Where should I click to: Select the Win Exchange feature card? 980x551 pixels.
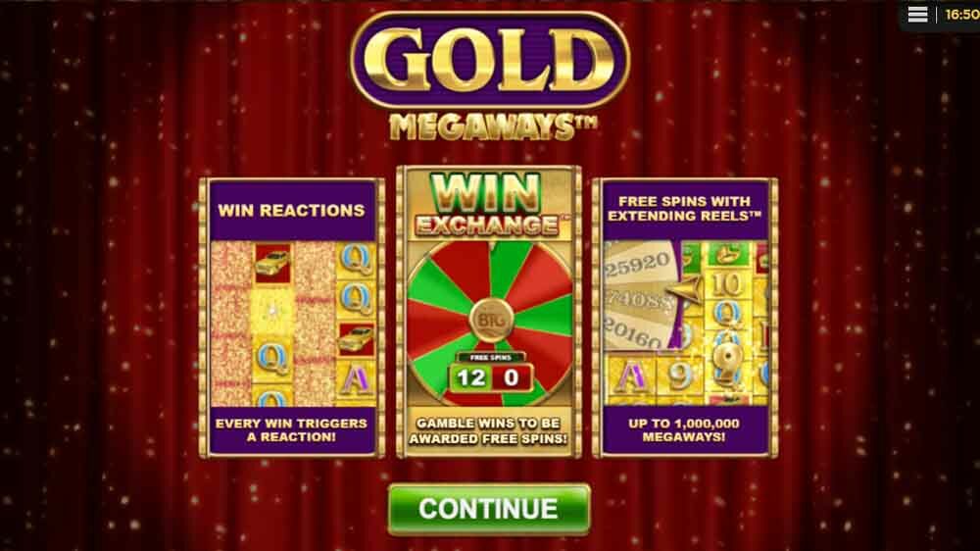tap(489, 312)
